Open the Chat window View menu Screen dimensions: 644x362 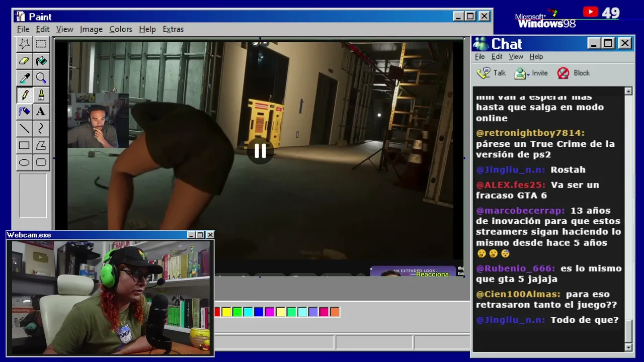pyautogui.click(x=516, y=57)
